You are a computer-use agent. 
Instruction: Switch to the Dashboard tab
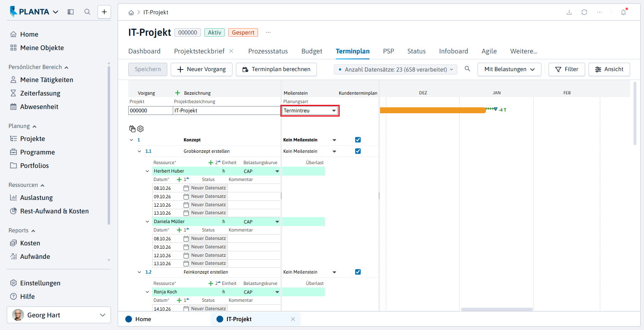[144, 51]
